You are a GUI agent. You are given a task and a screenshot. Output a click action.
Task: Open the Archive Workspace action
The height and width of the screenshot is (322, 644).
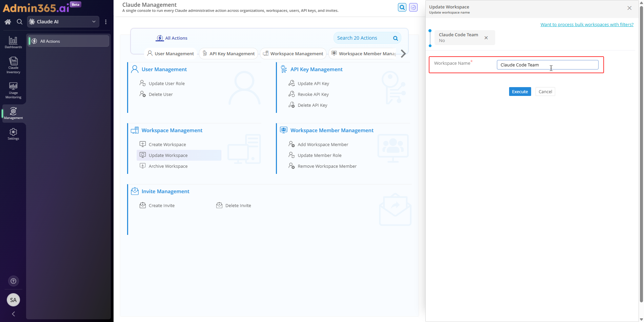tap(168, 166)
